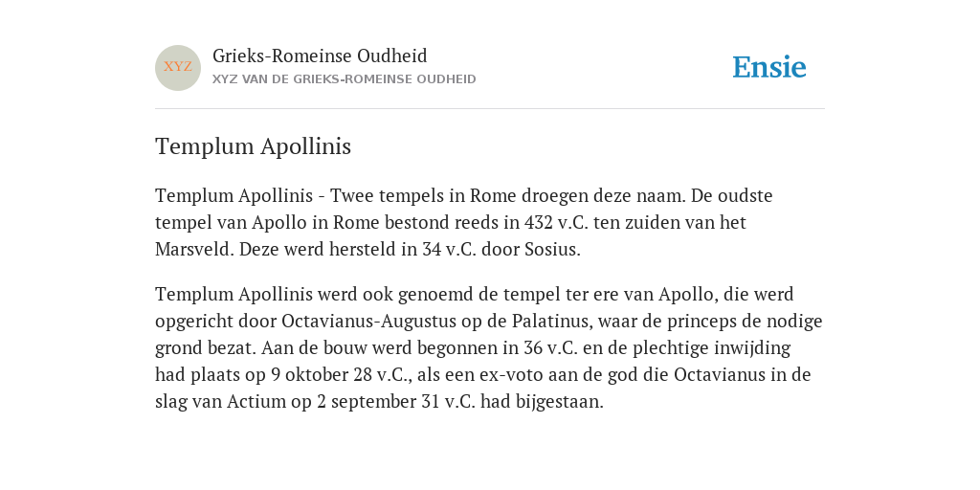Open the Grieks-Romeinse Oudheid source title
This screenshot has height=490, width=980.
tap(320, 56)
